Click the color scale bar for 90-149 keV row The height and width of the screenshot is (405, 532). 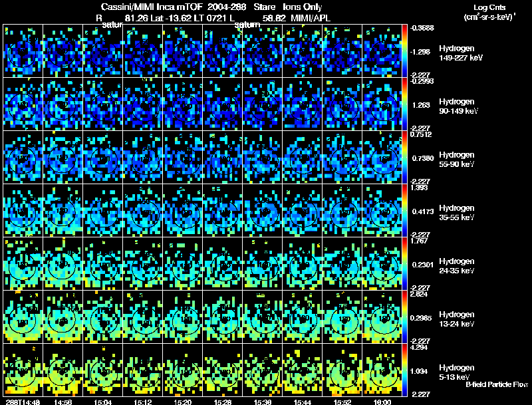404,104
